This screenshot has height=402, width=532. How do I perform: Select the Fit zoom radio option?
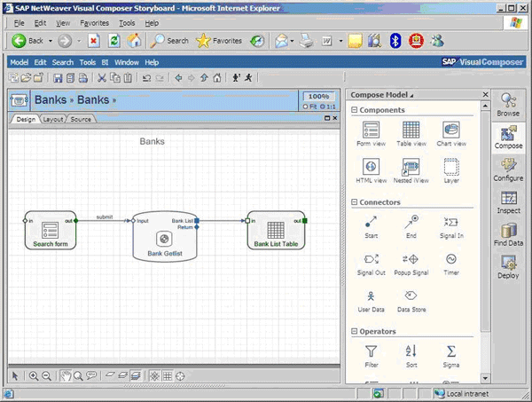pos(309,106)
